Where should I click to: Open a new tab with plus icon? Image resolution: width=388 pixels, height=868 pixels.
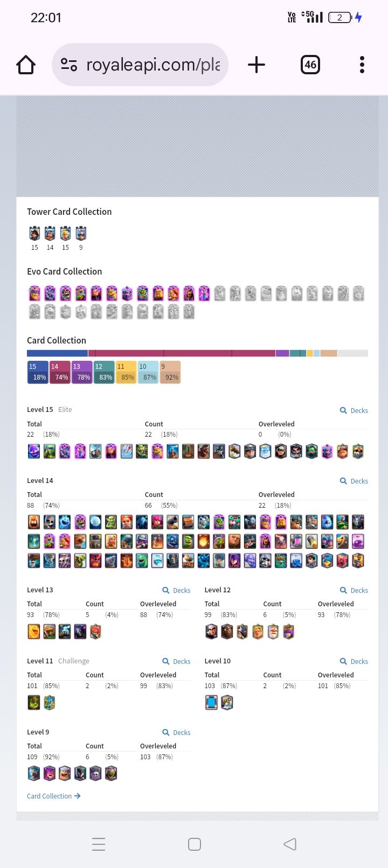[257, 65]
